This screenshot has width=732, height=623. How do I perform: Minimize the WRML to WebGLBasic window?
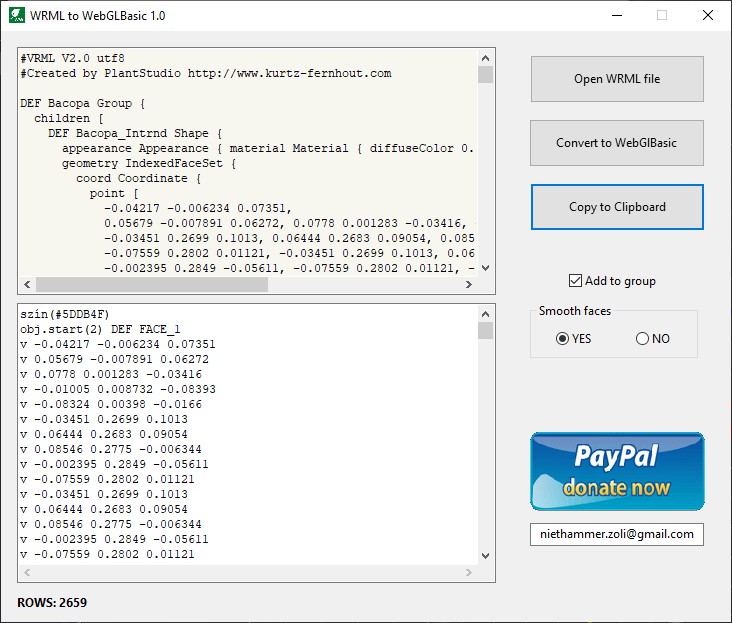point(617,15)
